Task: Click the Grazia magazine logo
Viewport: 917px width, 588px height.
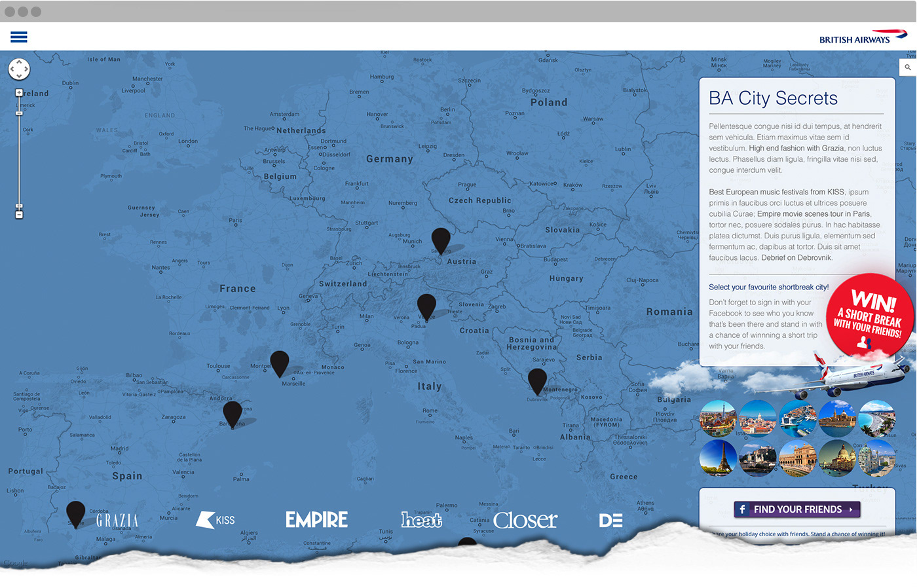Action: click(x=117, y=521)
